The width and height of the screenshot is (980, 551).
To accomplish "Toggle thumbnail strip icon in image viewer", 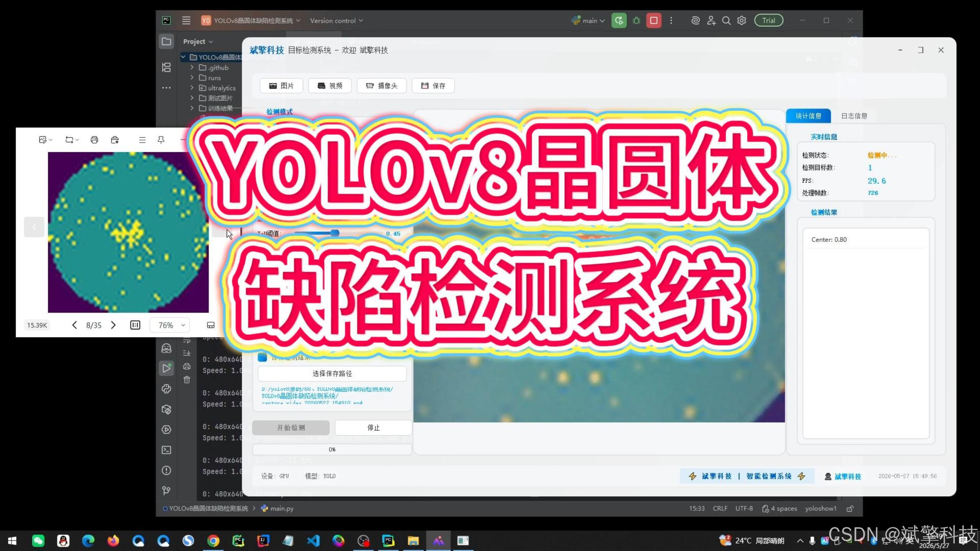I will tap(211, 325).
